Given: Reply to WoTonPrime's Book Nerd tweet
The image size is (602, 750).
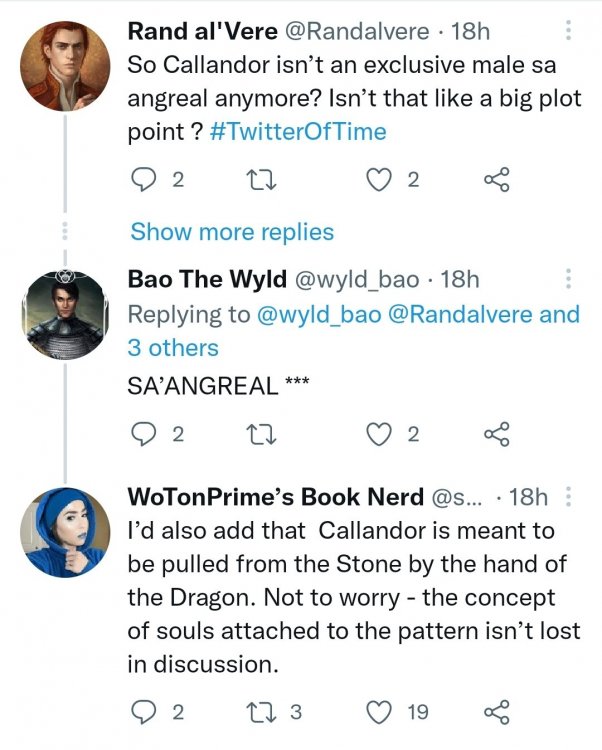Looking at the screenshot, I should [144, 712].
